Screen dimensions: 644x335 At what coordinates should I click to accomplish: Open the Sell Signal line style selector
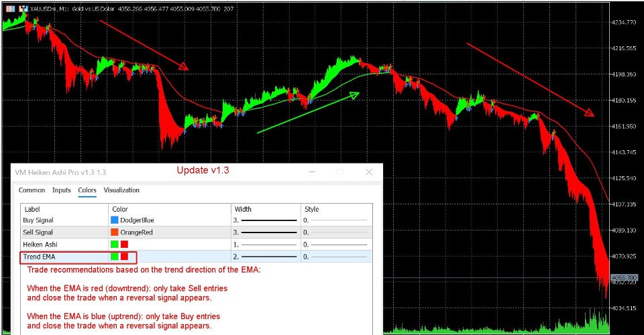336,232
